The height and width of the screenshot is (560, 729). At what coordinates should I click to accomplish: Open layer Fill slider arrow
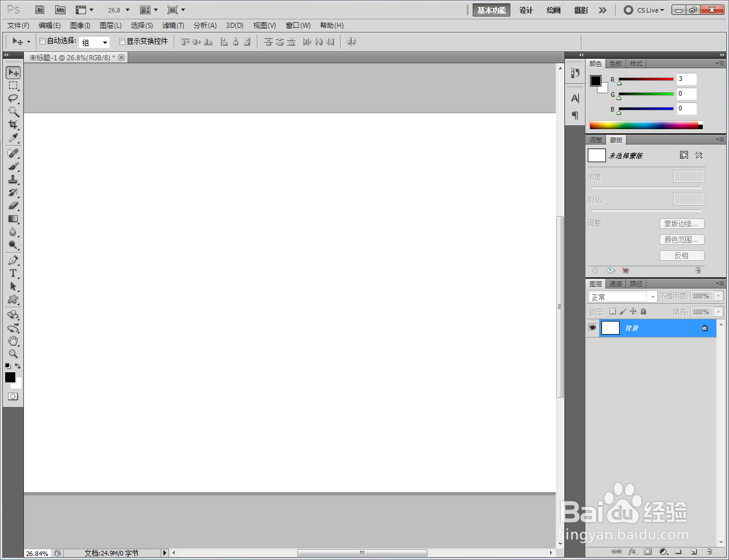pyautogui.click(x=719, y=312)
